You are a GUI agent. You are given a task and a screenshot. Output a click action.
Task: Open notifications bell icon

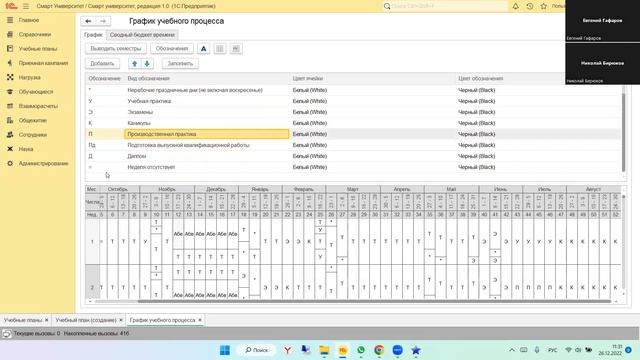516,6
